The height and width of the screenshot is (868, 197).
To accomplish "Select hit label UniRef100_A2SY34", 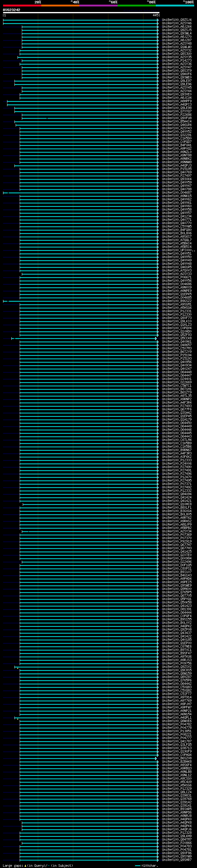I will click(177, 531).
